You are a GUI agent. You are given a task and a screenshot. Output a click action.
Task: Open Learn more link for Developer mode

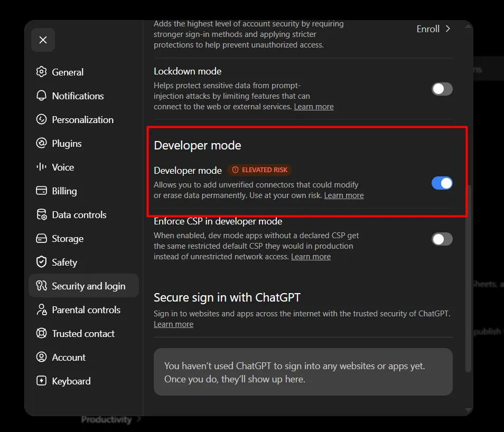pyautogui.click(x=344, y=195)
